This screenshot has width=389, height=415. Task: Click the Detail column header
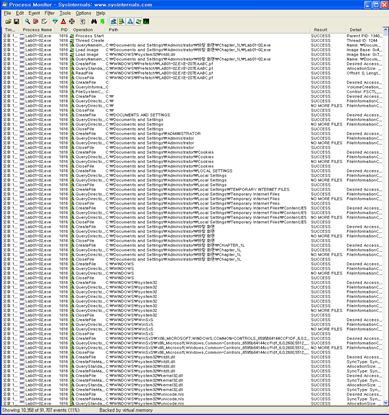click(x=364, y=30)
